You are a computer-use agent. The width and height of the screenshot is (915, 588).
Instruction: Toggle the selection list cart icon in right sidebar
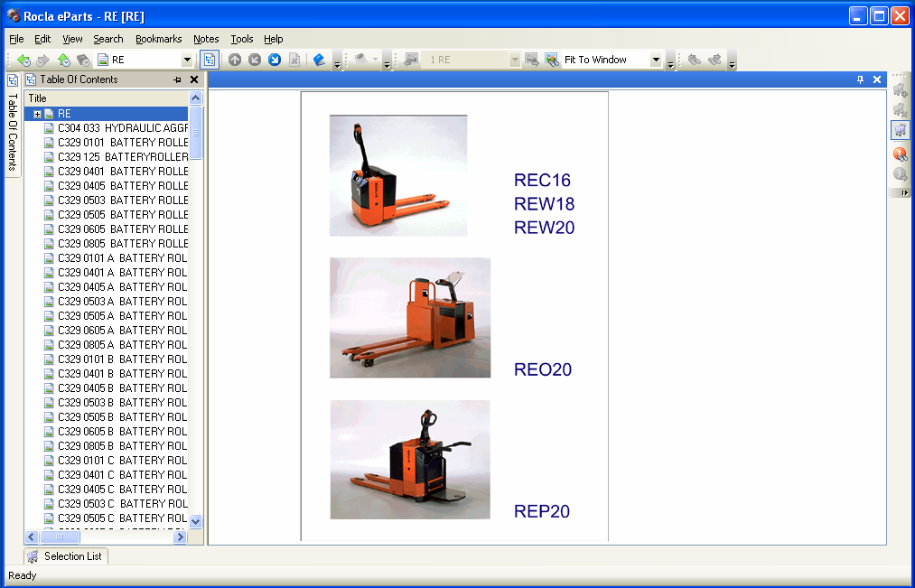point(901,129)
